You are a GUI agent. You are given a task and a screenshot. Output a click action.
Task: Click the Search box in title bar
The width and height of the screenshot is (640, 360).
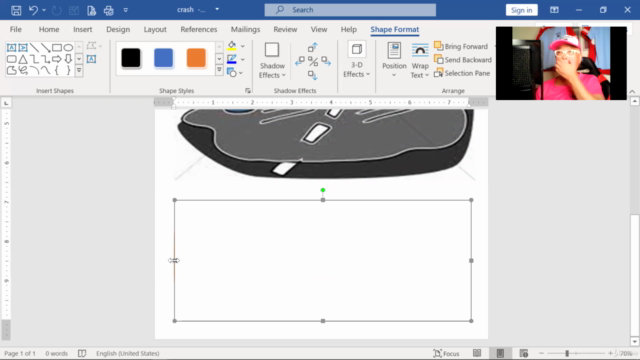350,10
